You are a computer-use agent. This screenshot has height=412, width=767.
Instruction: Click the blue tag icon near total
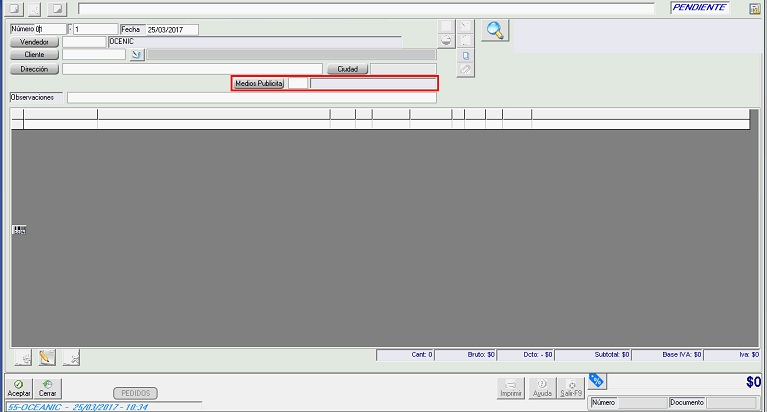point(597,379)
